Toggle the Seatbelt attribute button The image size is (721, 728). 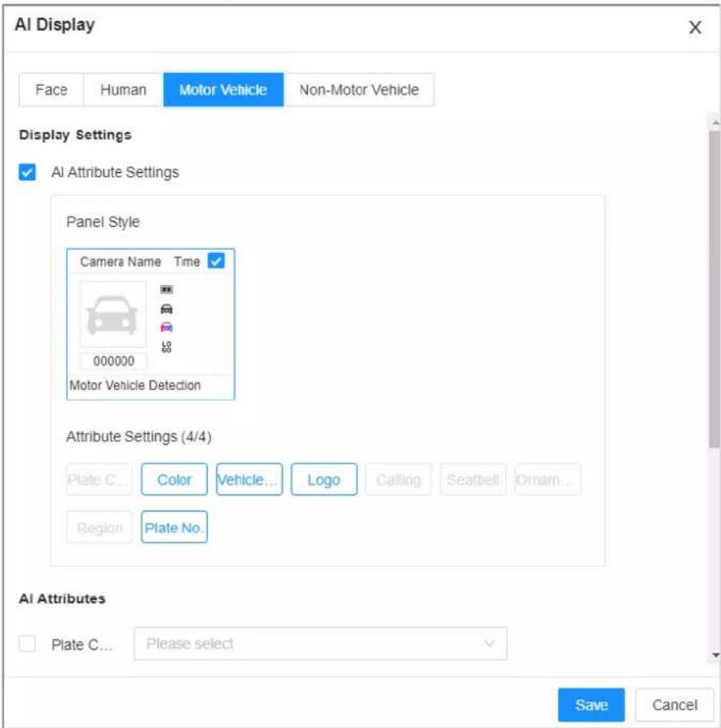473,479
